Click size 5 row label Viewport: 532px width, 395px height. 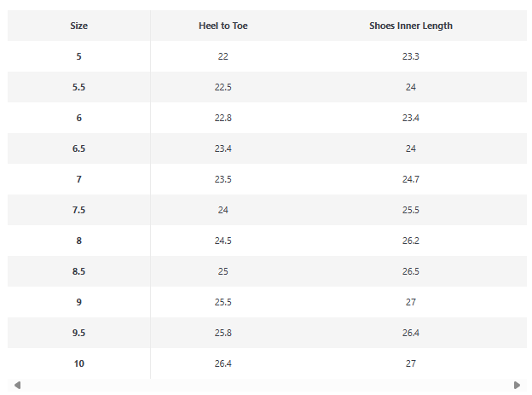pyautogui.click(x=78, y=56)
